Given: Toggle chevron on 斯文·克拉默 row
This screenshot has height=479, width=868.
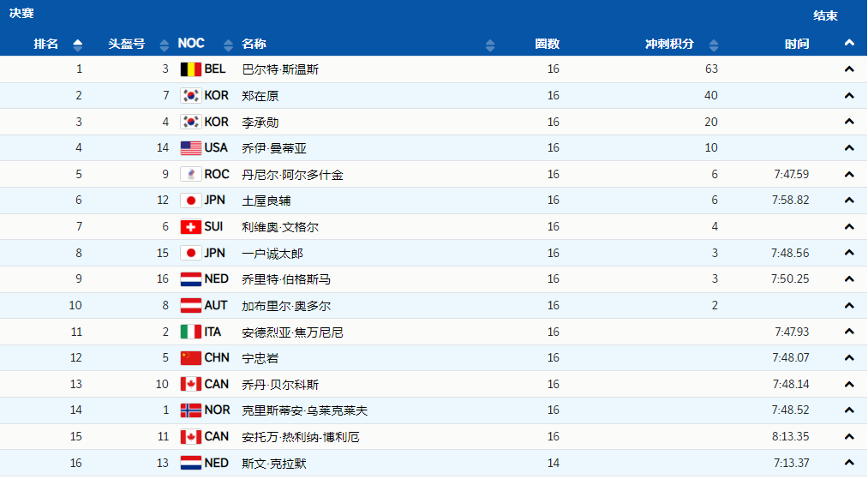Looking at the screenshot, I should tap(849, 463).
